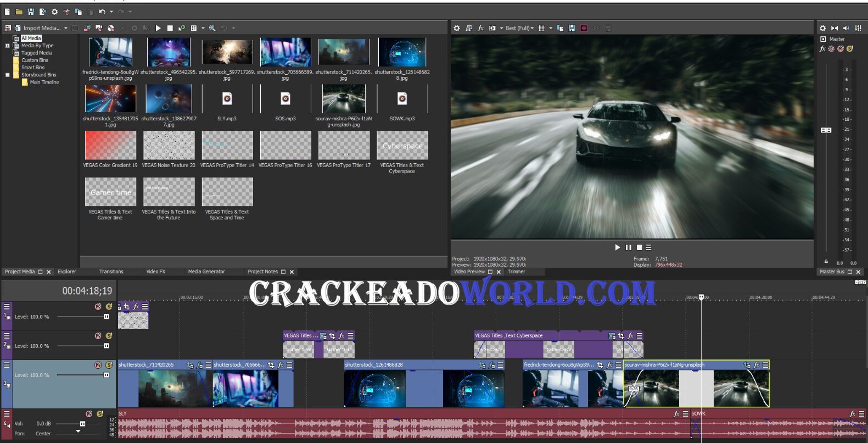Click the Cut scissors icon
The width and height of the screenshot is (868, 443).
[x=66, y=12]
